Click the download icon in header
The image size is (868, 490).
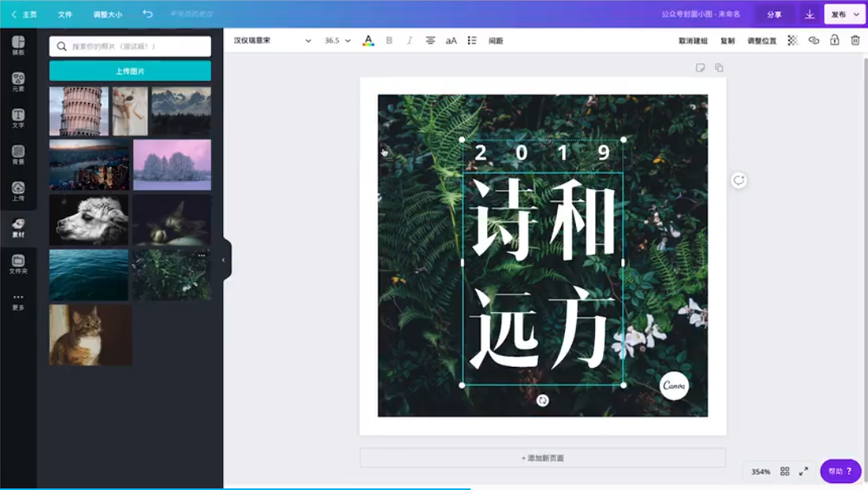[x=809, y=14]
